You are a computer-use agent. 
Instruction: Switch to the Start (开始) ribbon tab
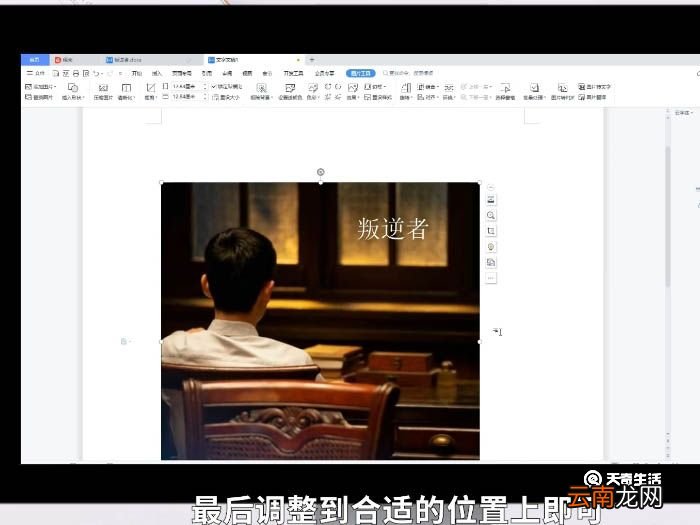pyautogui.click(x=136, y=73)
